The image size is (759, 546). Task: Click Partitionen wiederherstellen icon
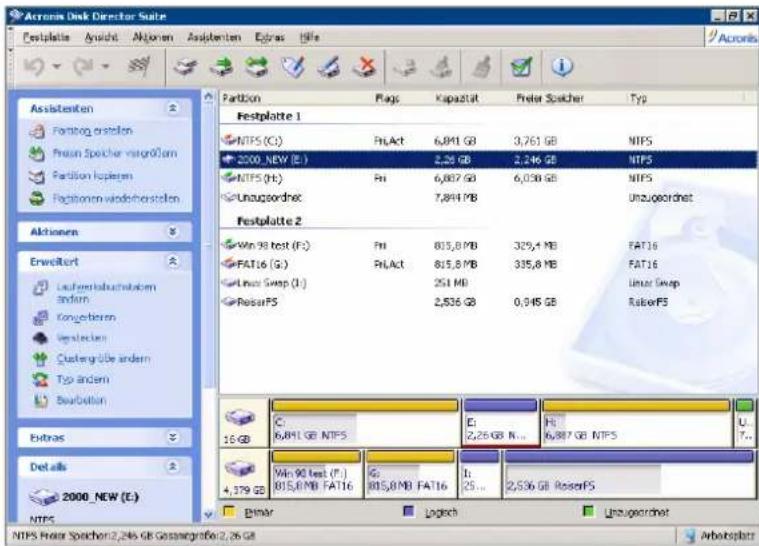(37, 198)
